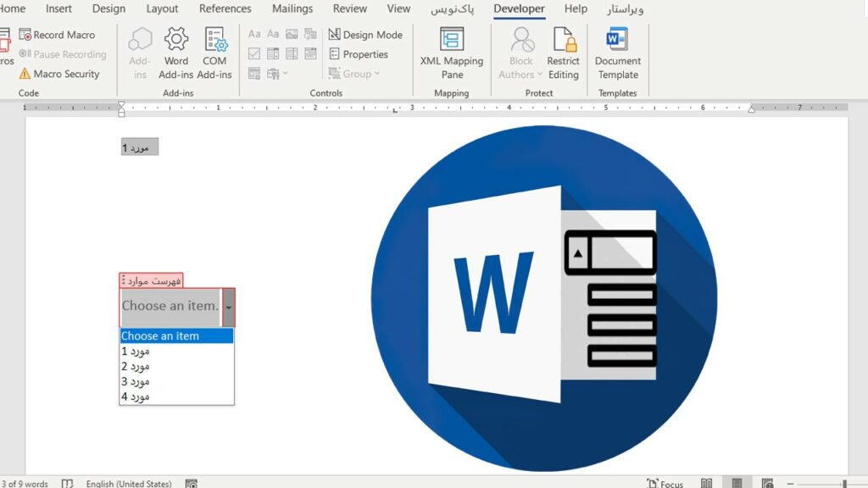
Task: Open the References ribbon tab
Action: (x=225, y=8)
